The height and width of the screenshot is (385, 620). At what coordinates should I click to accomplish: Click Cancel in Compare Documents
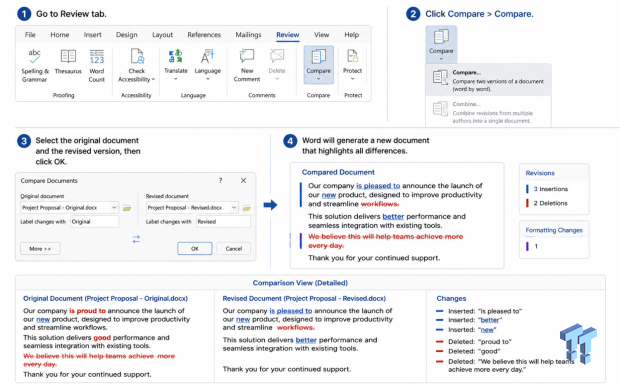point(234,249)
